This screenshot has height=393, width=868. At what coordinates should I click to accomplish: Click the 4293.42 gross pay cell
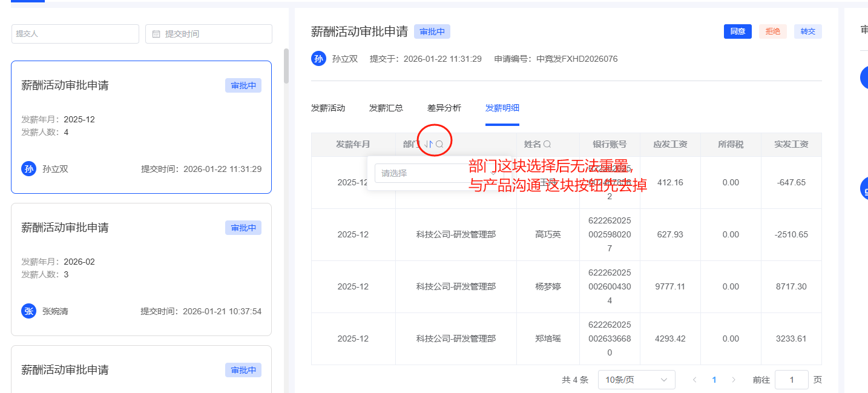pos(670,339)
